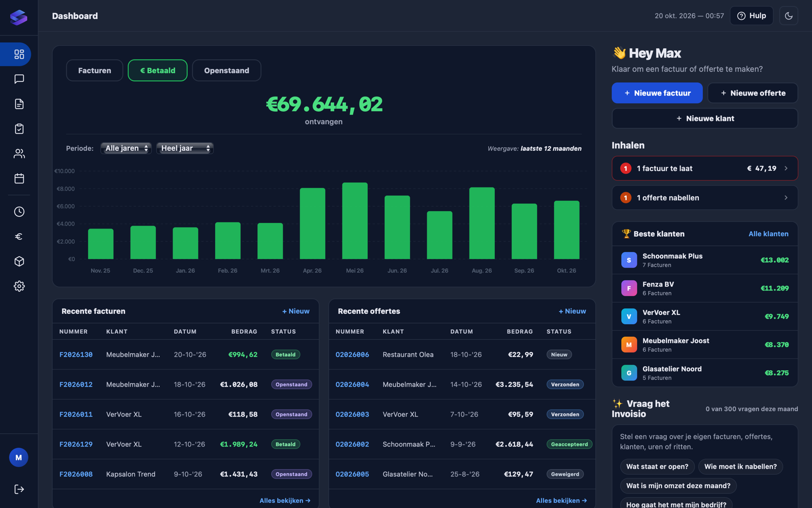Click + Nieuw in Recente facturen
The image size is (812, 508).
point(296,311)
